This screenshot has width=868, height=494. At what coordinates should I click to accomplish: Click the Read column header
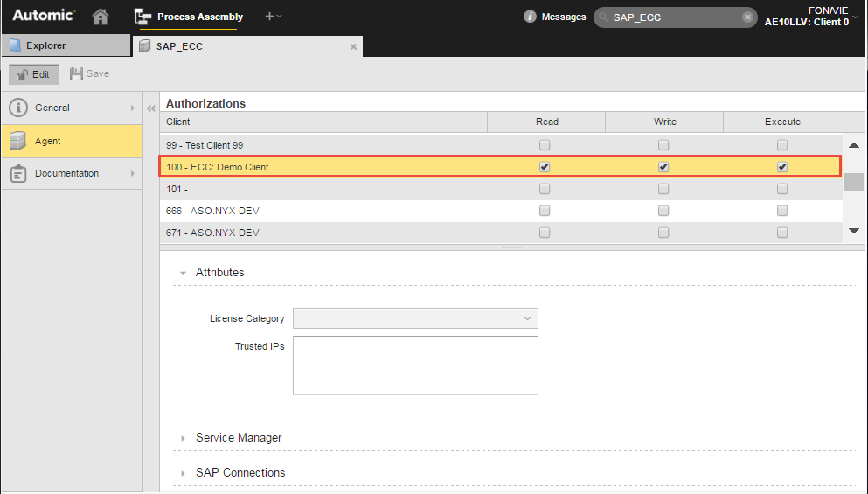tap(546, 122)
